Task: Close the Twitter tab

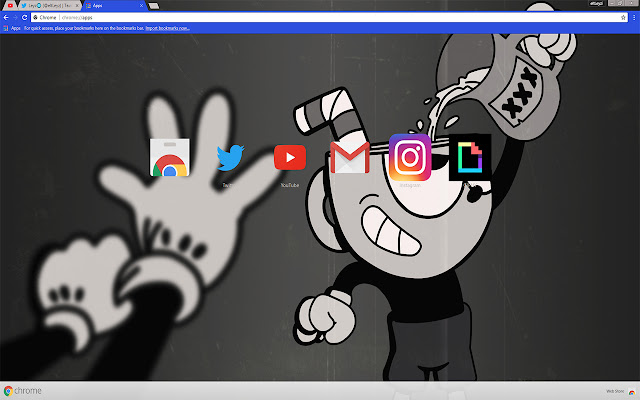Action: pos(77,6)
